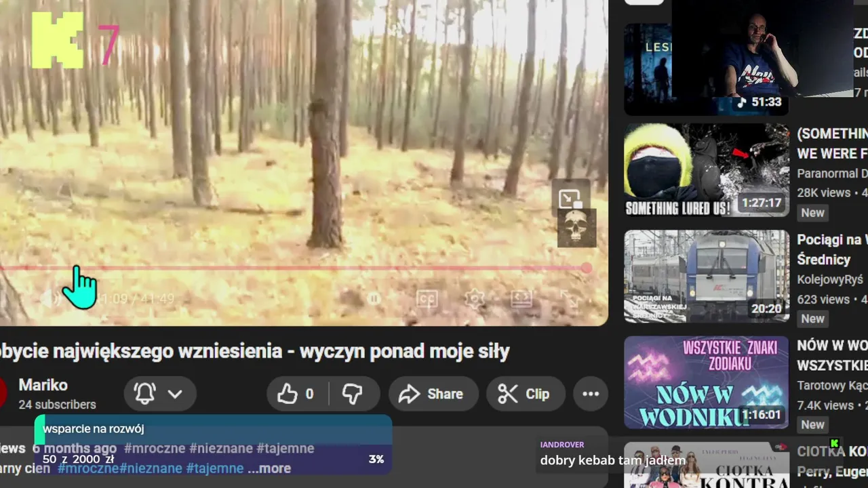Click the music note icon beside 51:33
This screenshot has width=868, height=488.
[742, 102]
